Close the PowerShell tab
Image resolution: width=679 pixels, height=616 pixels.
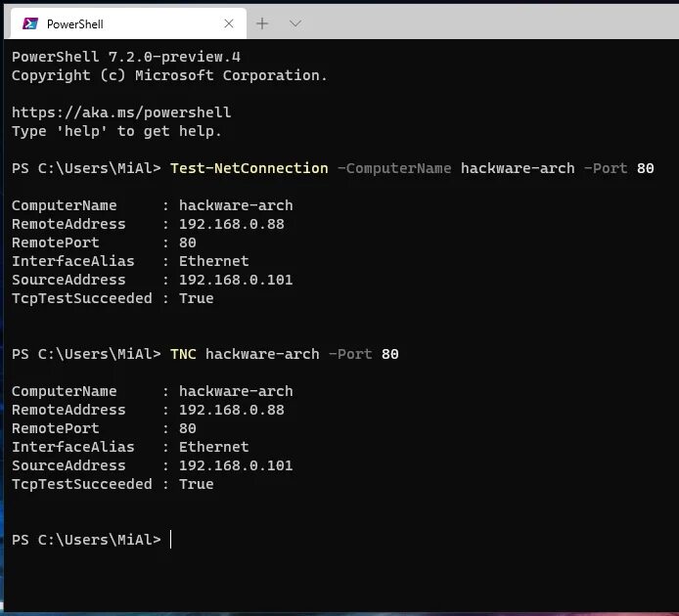pyautogui.click(x=229, y=23)
